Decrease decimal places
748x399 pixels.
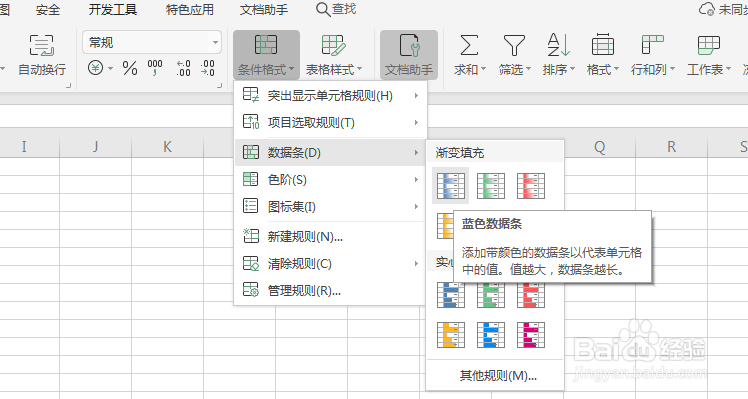208,68
